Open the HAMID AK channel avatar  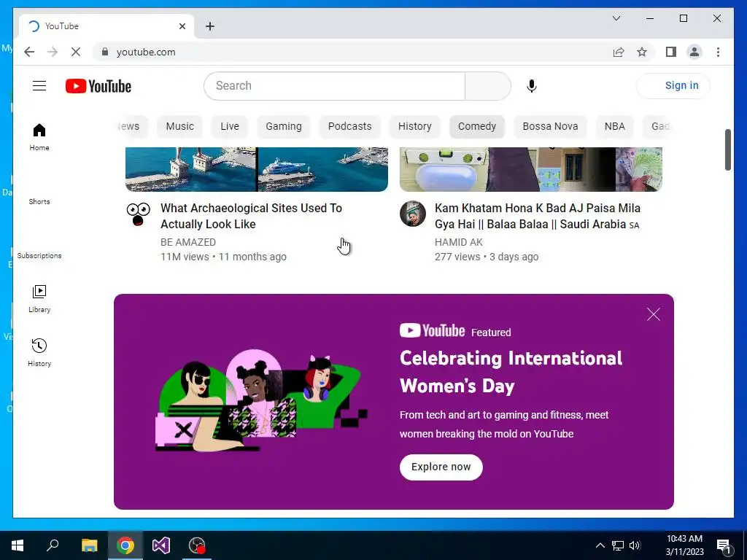click(413, 214)
